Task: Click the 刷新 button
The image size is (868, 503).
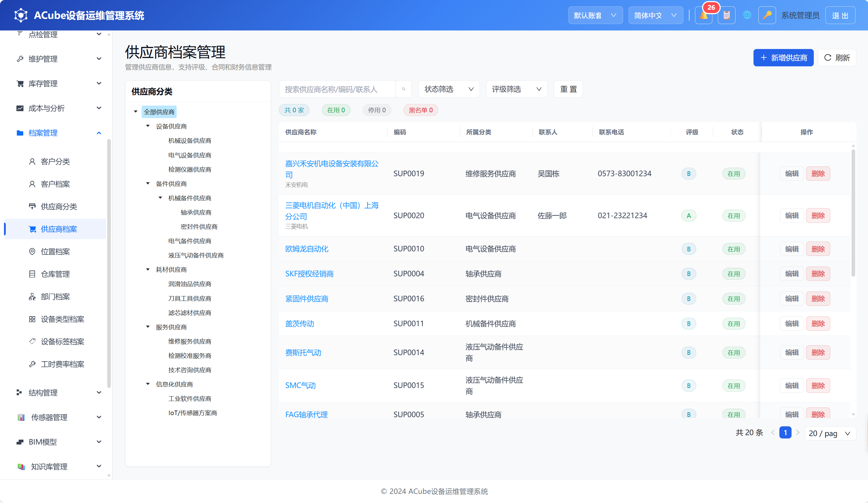Action: [x=837, y=58]
